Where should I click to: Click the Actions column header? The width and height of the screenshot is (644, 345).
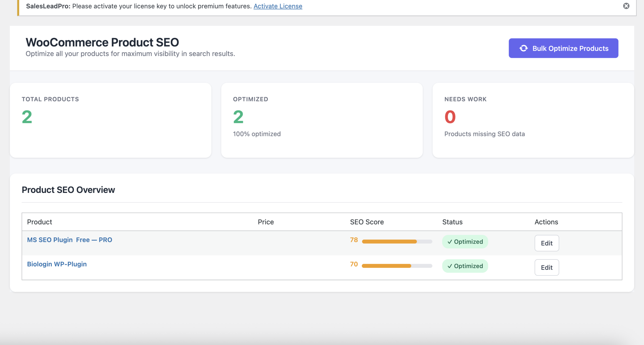coord(546,222)
